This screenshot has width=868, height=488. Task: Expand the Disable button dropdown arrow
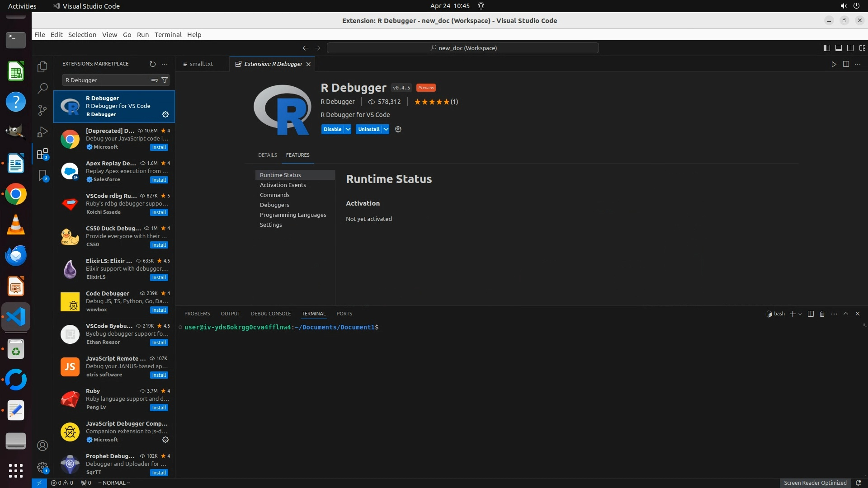348,129
